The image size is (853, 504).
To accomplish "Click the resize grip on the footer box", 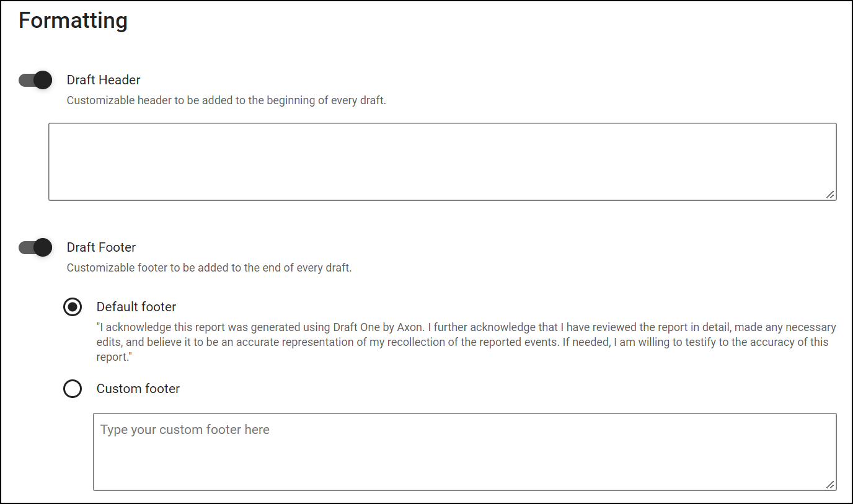I will (831, 485).
